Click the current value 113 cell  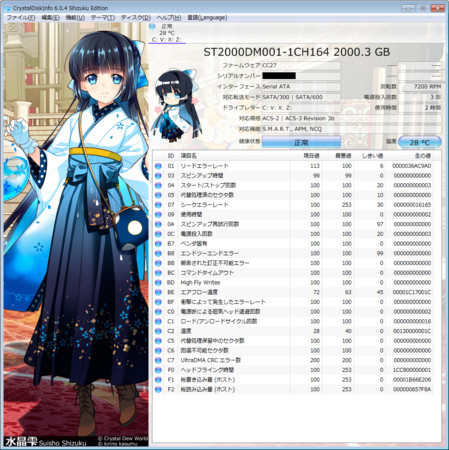[x=315, y=166]
